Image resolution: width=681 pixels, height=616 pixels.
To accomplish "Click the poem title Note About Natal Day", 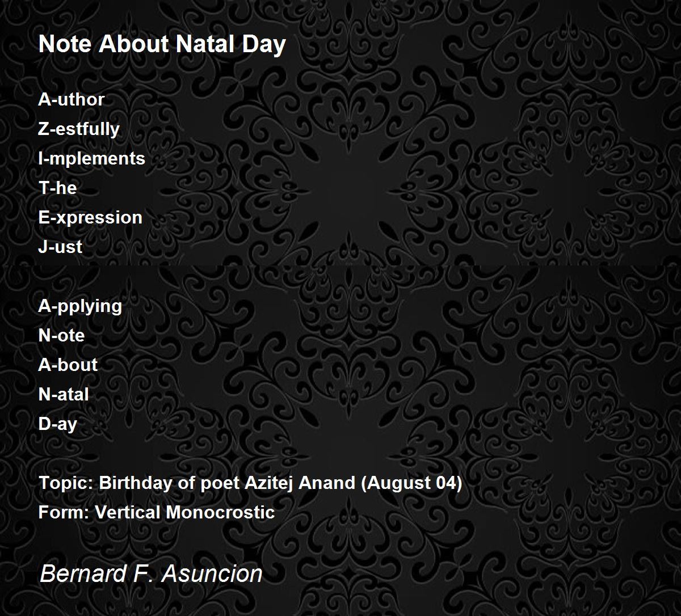I will pyautogui.click(x=162, y=45).
